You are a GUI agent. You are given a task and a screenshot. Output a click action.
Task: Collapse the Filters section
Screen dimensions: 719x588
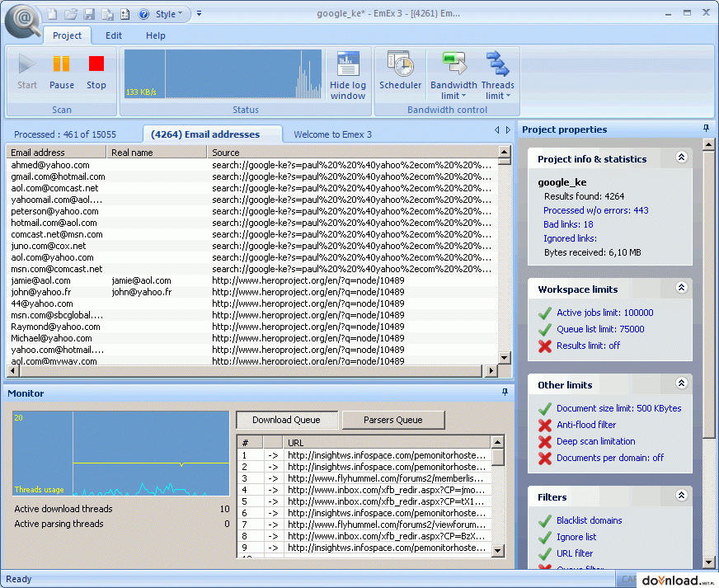tap(681, 496)
